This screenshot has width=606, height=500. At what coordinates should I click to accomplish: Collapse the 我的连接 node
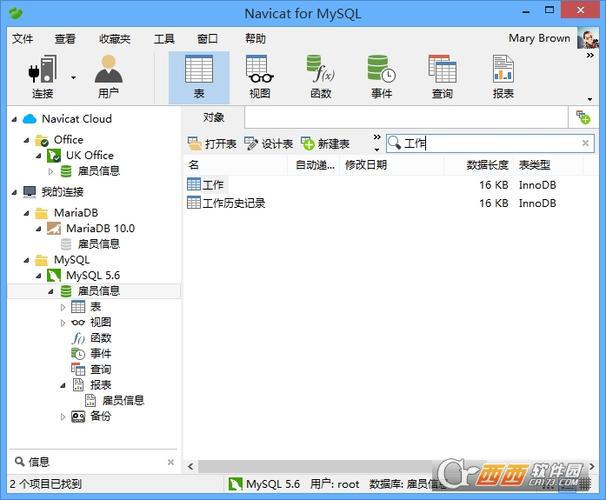(x=14, y=192)
